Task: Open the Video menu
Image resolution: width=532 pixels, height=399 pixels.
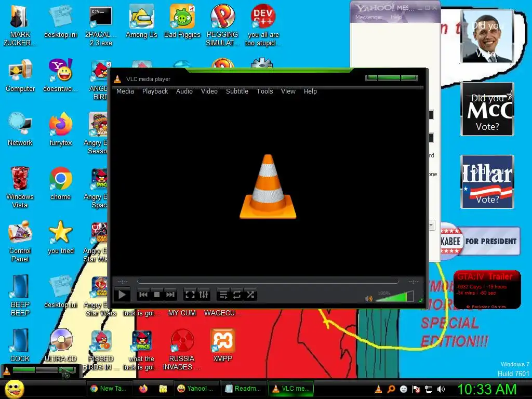Action: [x=209, y=91]
